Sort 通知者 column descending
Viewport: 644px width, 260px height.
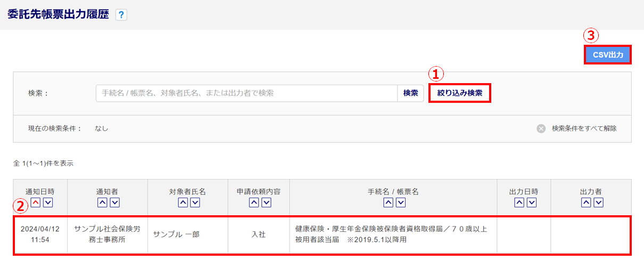[114, 202]
